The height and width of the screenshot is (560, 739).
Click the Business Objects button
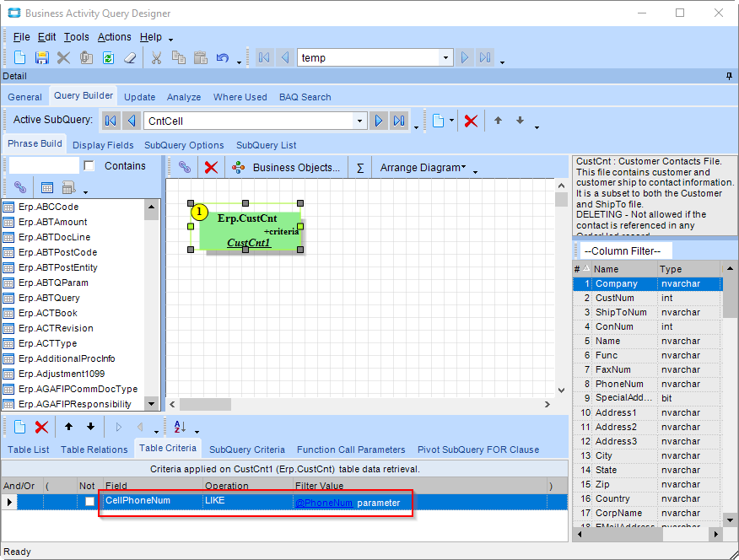coord(289,167)
